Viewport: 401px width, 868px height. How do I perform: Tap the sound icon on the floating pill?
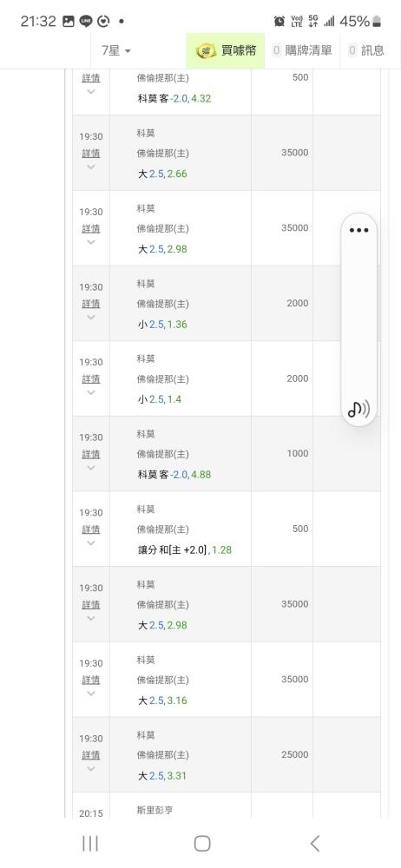click(x=359, y=409)
